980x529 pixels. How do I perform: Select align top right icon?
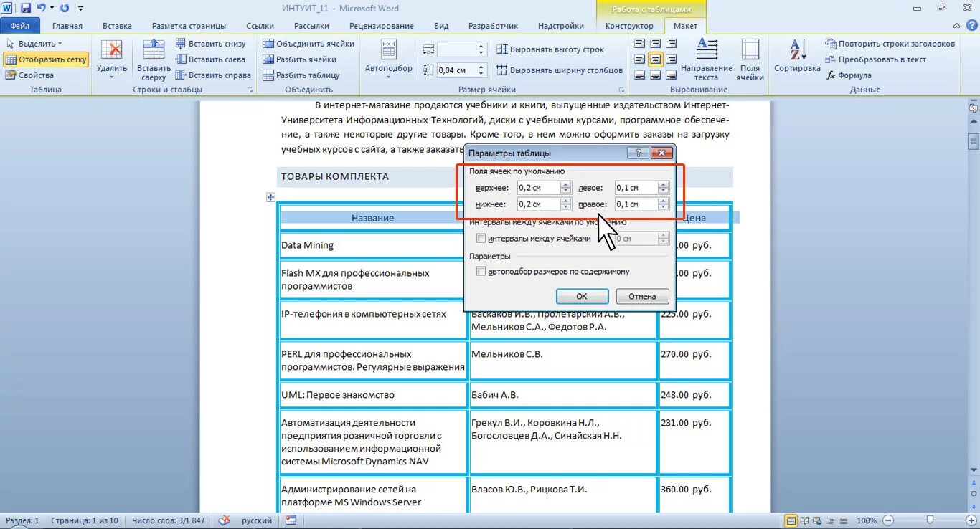click(x=671, y=44)
